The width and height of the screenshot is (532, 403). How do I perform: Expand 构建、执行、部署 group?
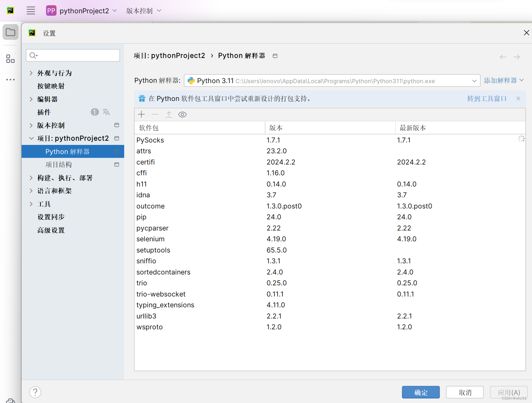(x=31, y=178)
